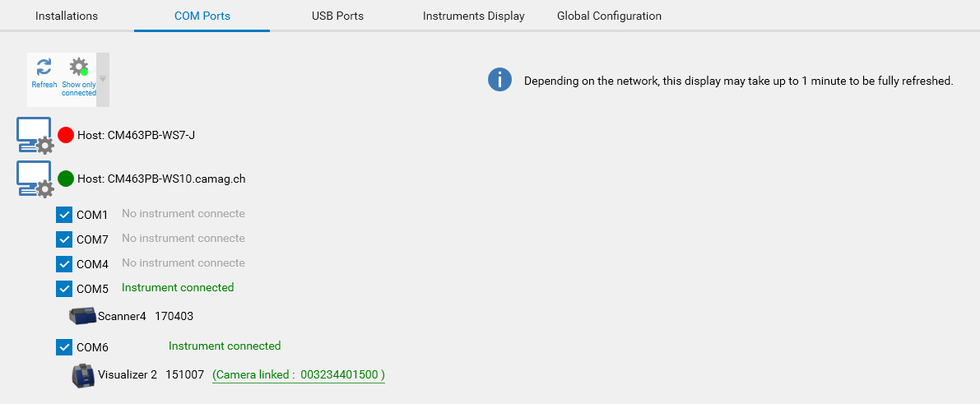
Task: Click the Visualizer 2 instrument icon
Action: [x=84, y=375]
